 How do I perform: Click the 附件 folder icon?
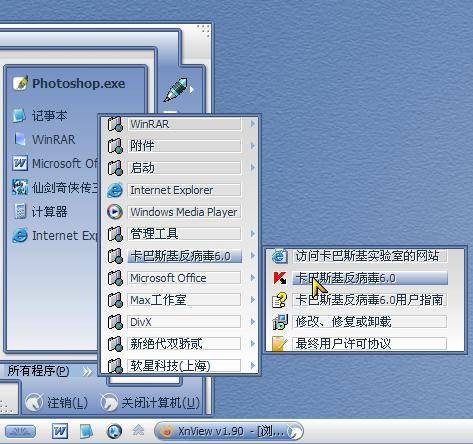point(115,146)
